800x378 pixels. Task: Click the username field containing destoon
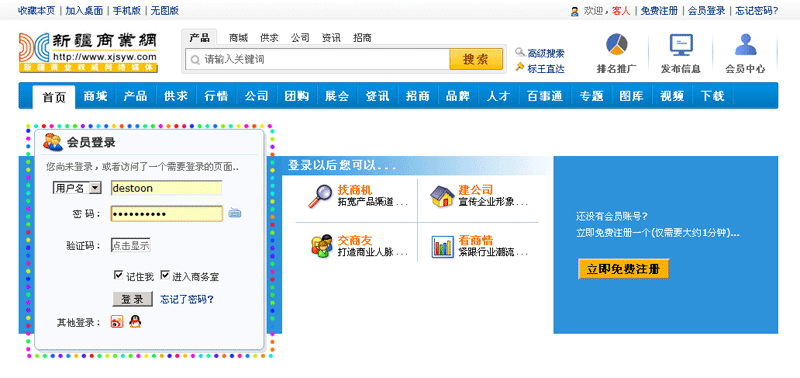tap(166, 188)
